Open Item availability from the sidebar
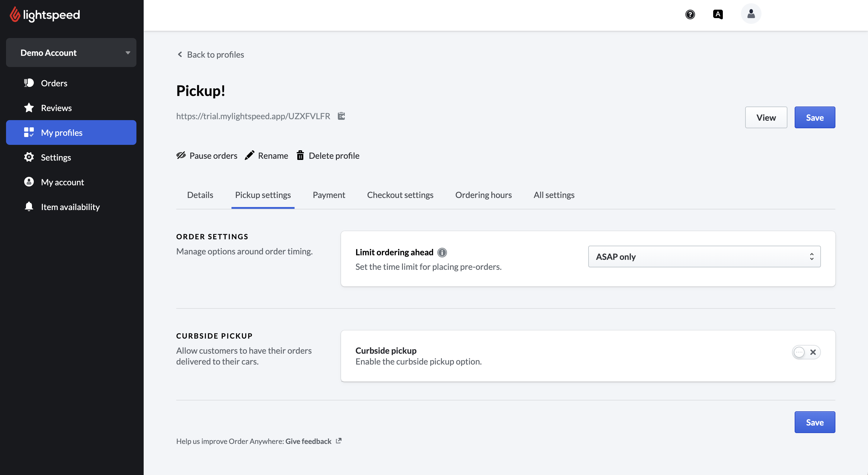Screen dimensions: 868x475 click(x=70, y=207)
